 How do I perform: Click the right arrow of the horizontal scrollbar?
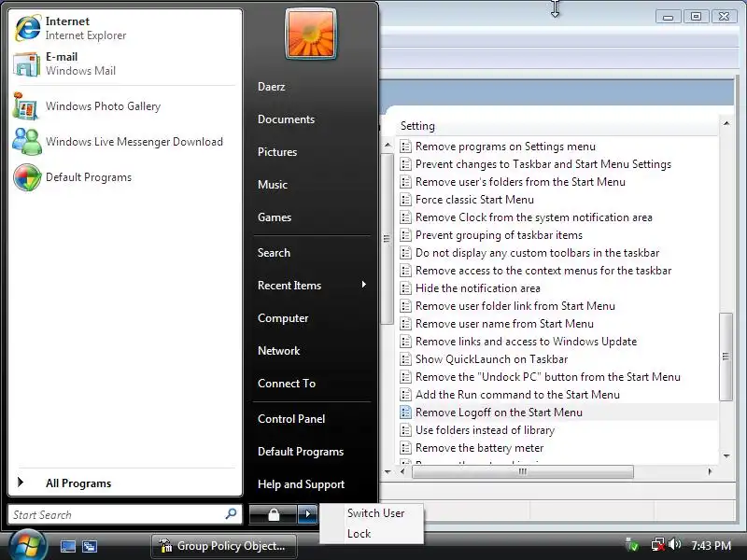point(710,471)
